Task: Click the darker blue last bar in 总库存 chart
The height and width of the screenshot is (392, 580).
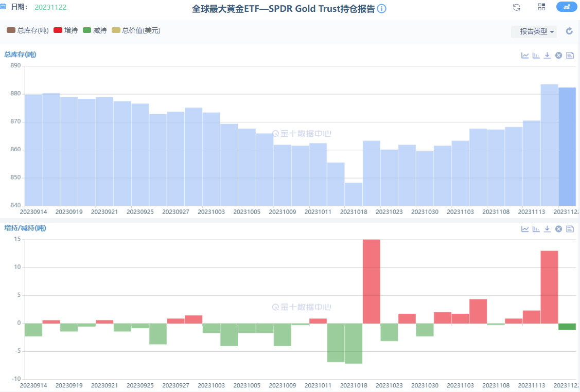Action: tap(567, 147)
